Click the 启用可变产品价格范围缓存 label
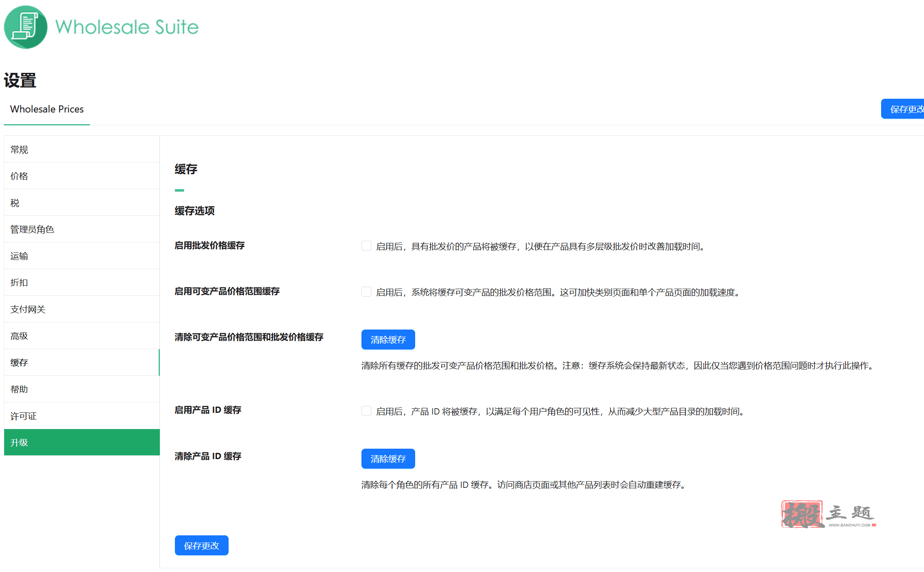Screen dimensions: 924x572 coord(227,291)
